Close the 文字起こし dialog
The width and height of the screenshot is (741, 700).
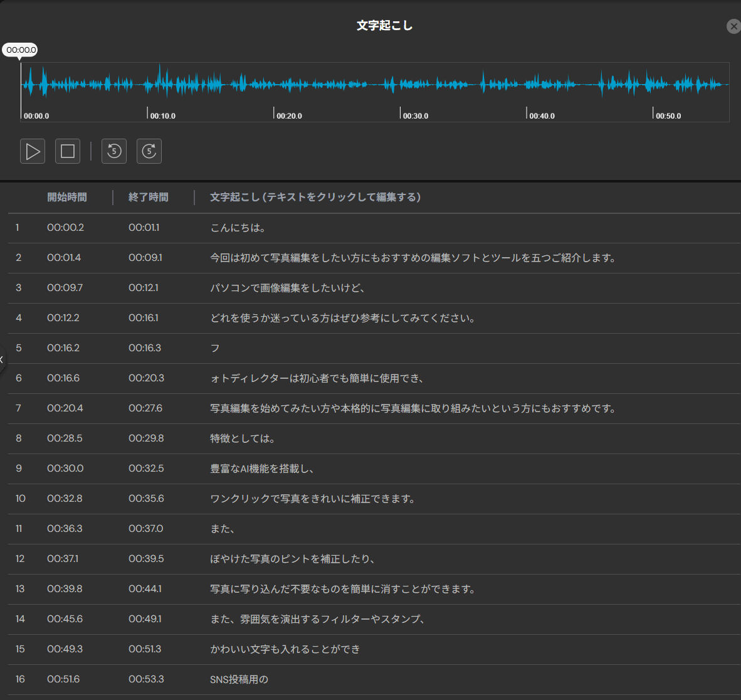tap(733, 26)
